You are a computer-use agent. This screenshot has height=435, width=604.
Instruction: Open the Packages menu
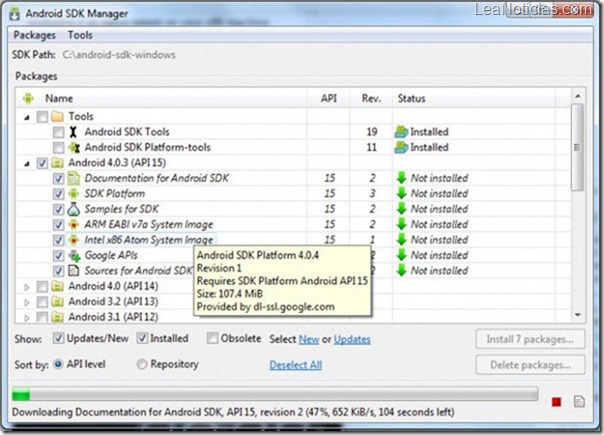(34, 35)
